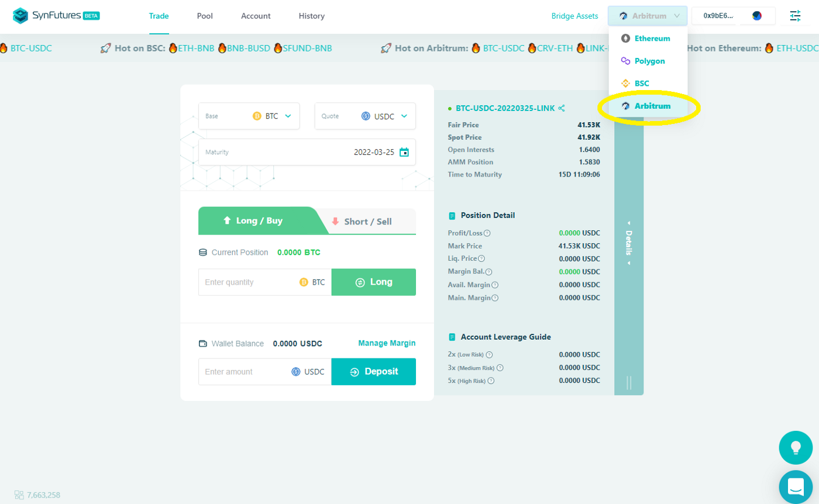Click the BSC icon in network list

coord(625,84)
